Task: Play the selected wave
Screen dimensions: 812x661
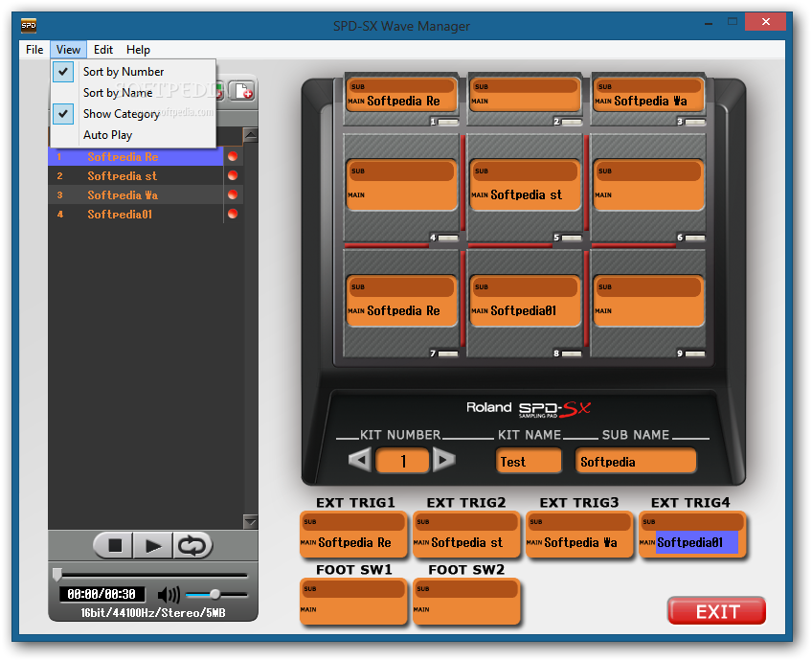Action: [153, 545]
